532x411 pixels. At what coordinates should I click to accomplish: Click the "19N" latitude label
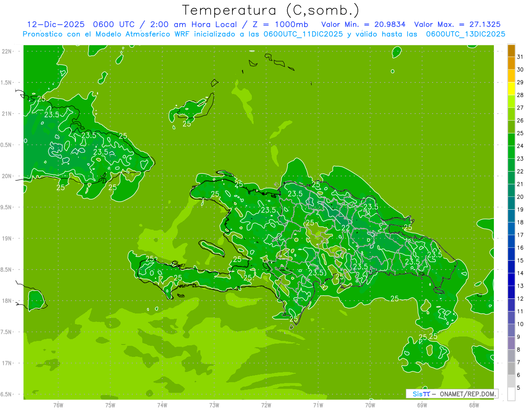[x=7, y=239]
